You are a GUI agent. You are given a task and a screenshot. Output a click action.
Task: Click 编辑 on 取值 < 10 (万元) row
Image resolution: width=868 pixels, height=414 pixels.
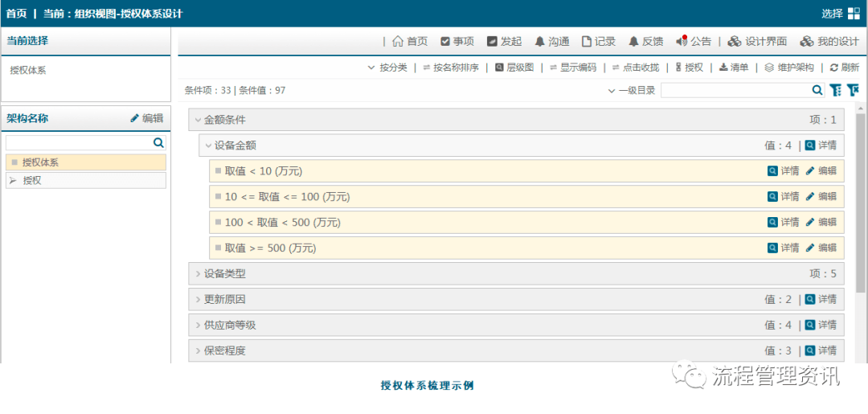[821, 171]
